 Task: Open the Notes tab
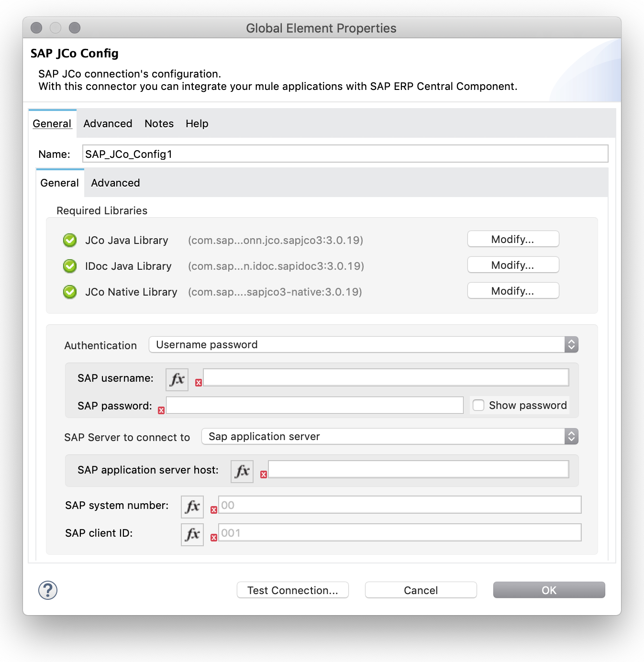tap(159, 123)
